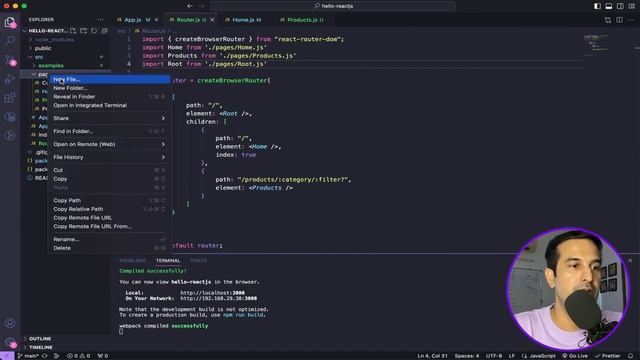Select New Folder... from context menu

[109, 88]
